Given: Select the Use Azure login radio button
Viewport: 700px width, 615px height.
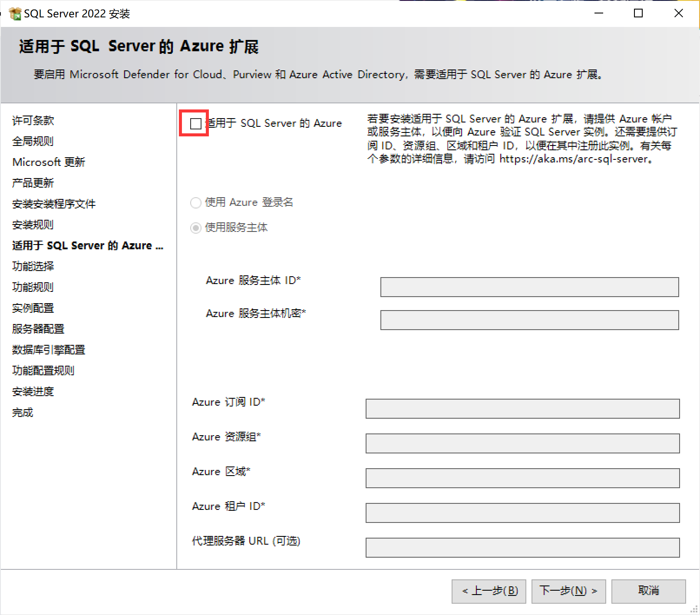Looking at the screenshot, I should [196, 203].
